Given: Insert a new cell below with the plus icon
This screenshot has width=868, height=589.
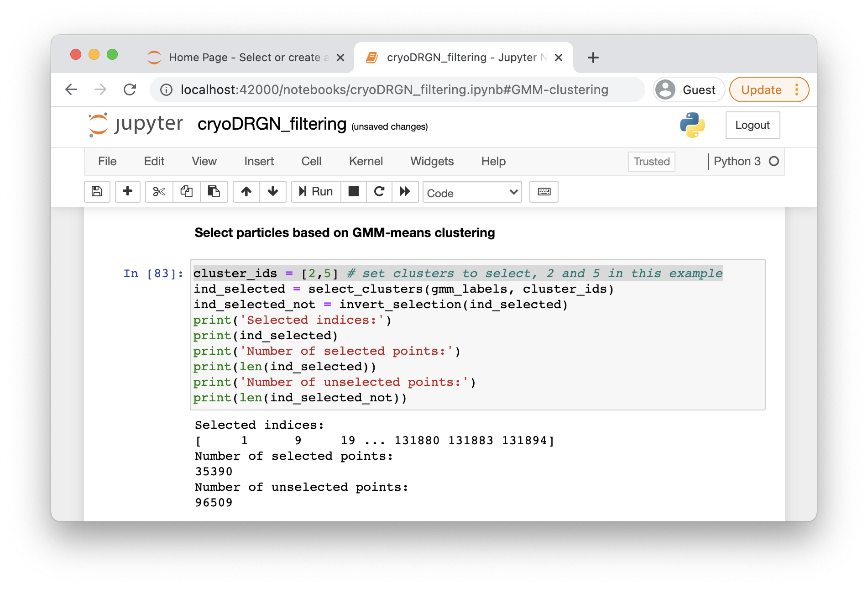Looking at the screenshot, I should [128, 192].
